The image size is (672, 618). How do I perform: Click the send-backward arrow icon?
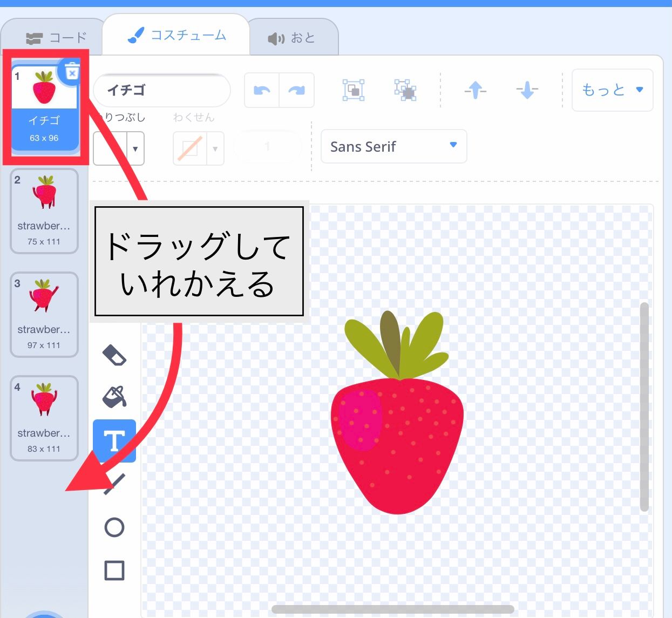526,90
